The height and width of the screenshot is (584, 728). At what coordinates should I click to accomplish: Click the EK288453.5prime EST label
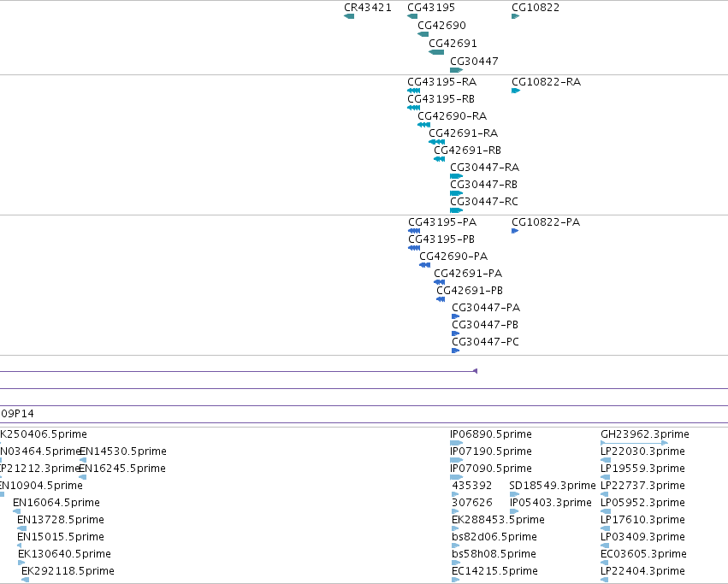click(x=498, y=520)
